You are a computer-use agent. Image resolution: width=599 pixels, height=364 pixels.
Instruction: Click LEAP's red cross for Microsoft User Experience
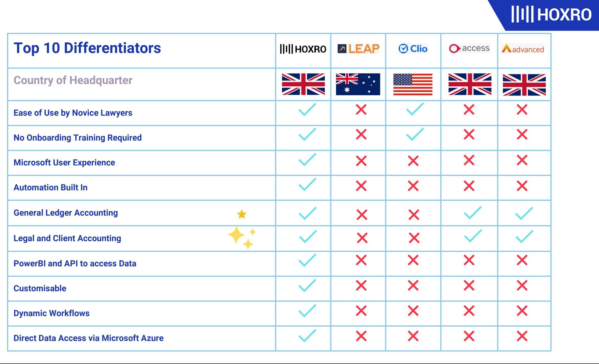coord(361,161)
